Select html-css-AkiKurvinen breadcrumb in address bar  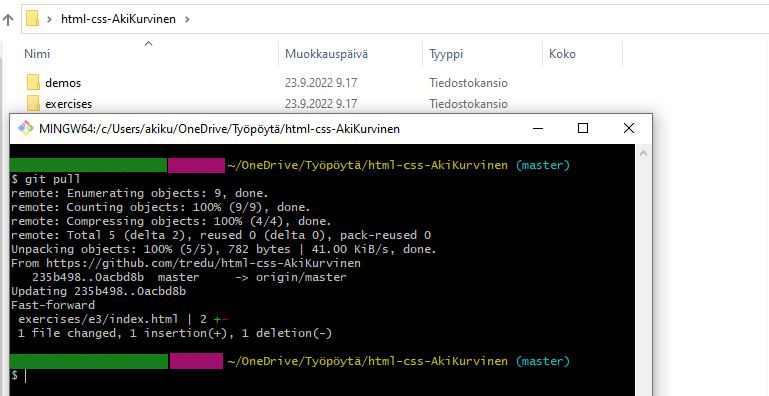[x=118, y=19]
